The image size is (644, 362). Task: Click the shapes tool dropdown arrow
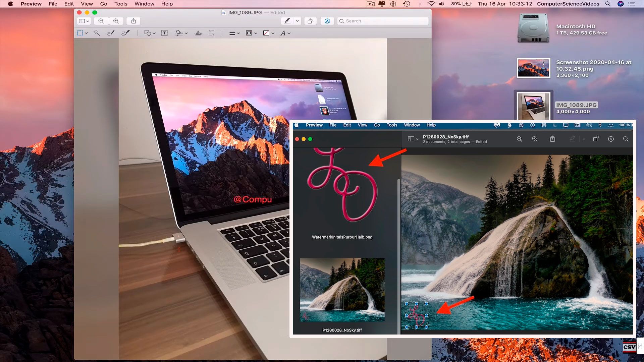(x=154, y=33)
